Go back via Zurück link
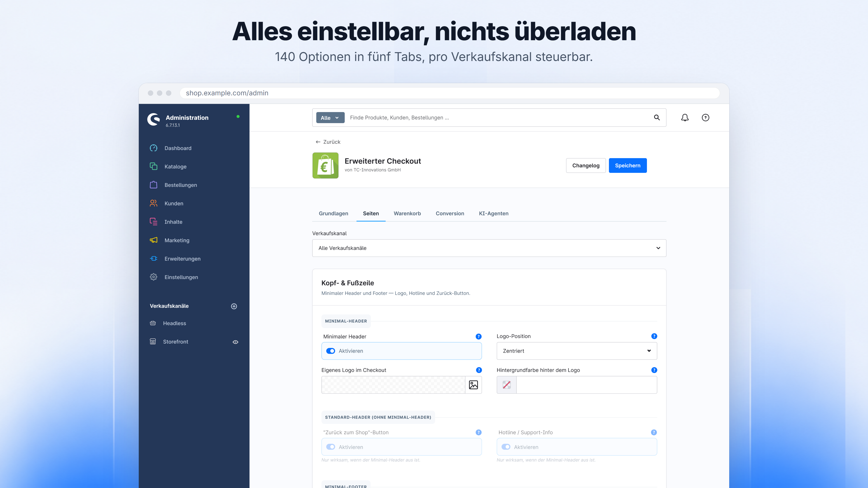The image size is (868, 488). coord(328,142)
